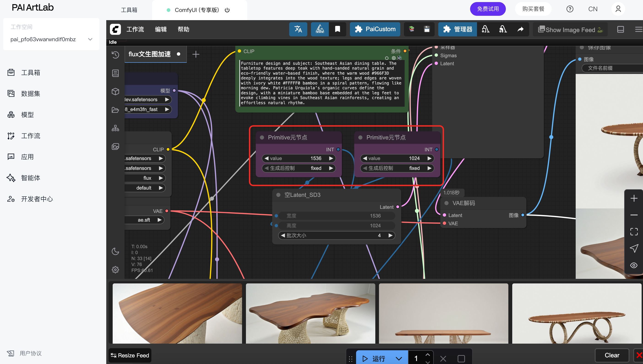This screenshot has width=643, height=364.
Task: Click the translate language toolbar icon
Action: pos(298,29)
